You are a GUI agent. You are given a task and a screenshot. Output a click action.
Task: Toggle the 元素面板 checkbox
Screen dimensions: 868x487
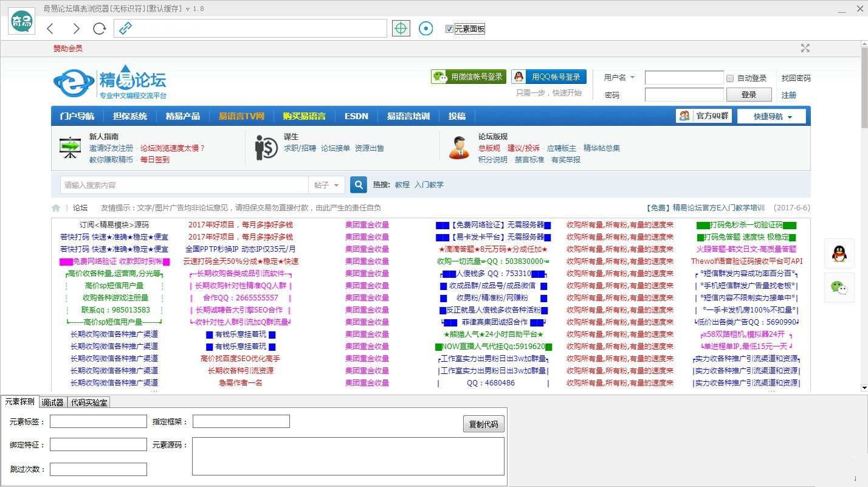coord(449,29)
